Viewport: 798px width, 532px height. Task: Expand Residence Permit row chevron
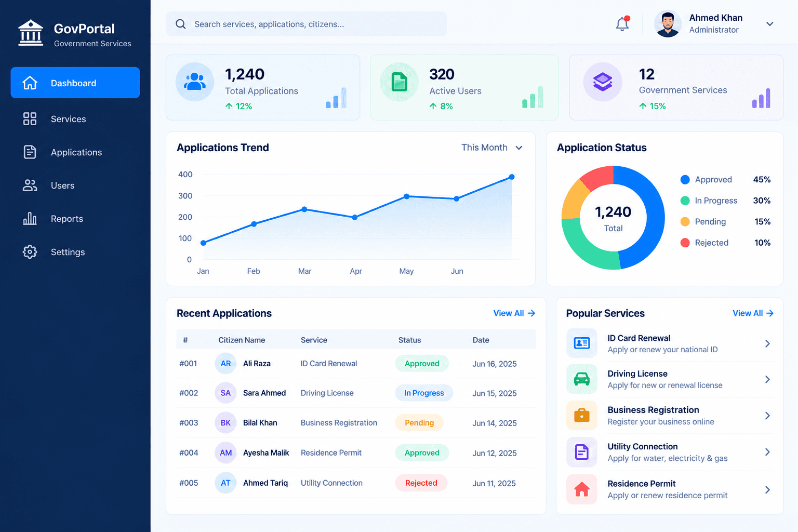pos(767,490)
